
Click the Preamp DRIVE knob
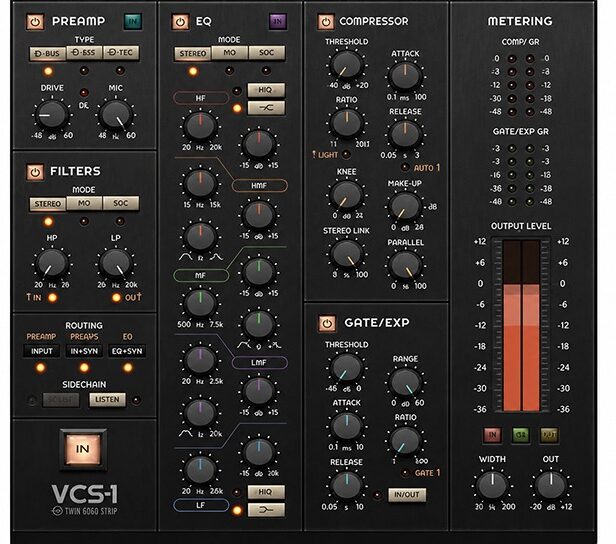pos(51,115)
